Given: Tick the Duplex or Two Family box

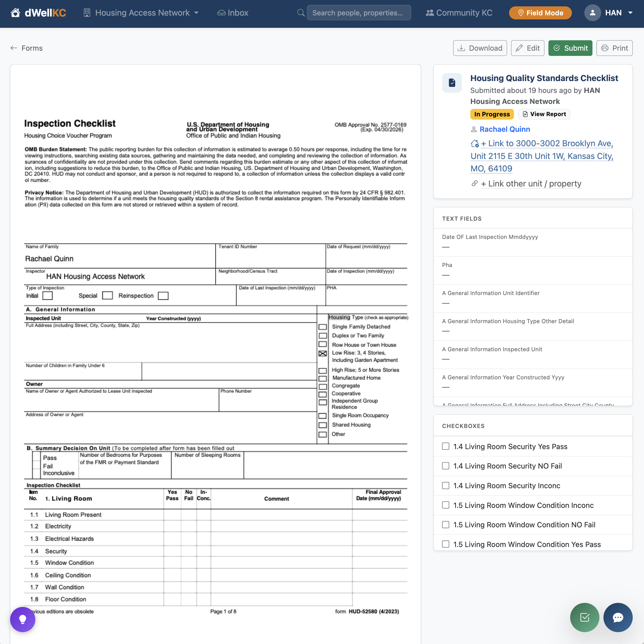Looking at the screenshot, I should (323, 336).
